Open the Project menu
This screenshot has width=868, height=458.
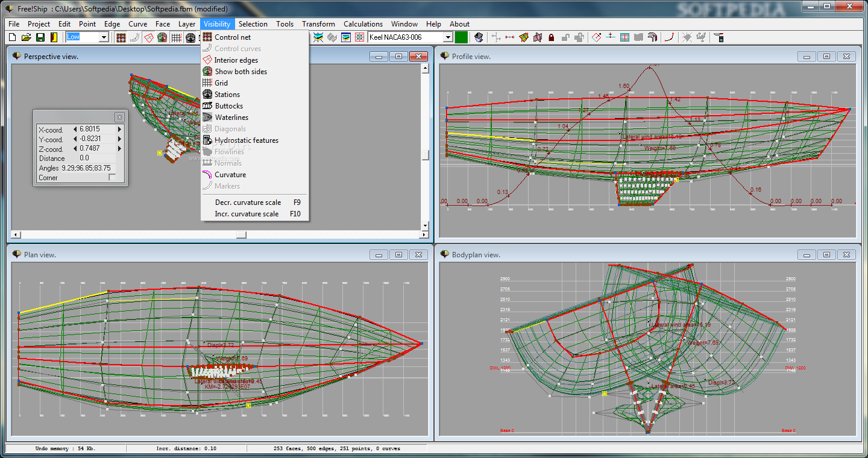click(x=39, y=24)
